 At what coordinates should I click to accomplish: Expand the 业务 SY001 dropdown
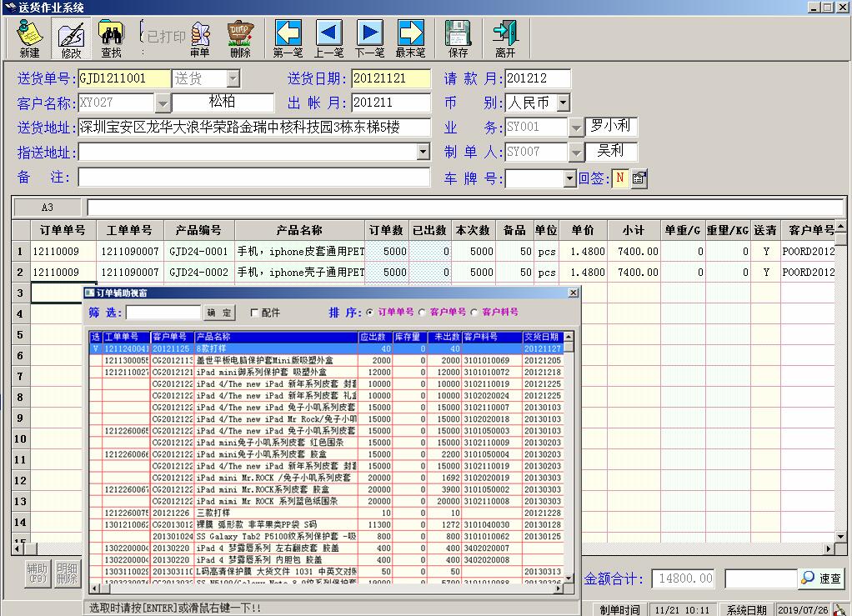click(x=575, y=128)
